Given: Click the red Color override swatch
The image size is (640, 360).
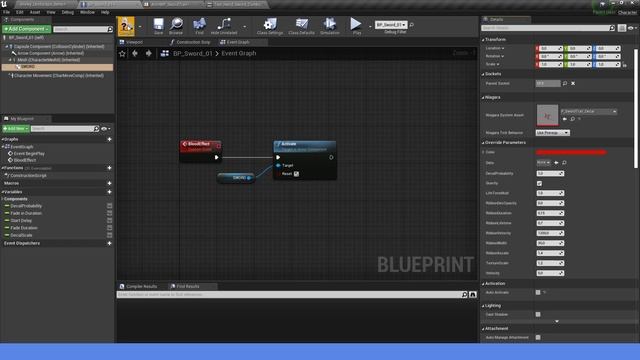Looking at the screenshot, I should (x=571, y=152).
